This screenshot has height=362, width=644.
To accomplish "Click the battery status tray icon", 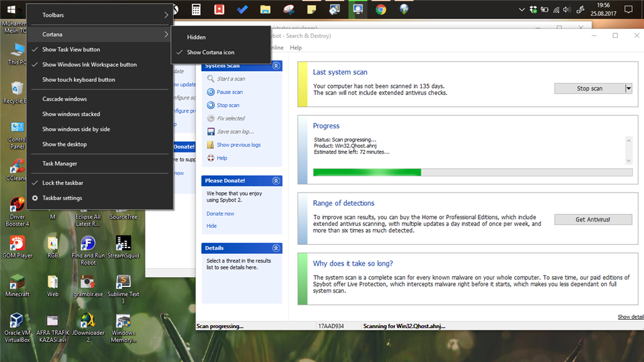I will pos(545,9).
